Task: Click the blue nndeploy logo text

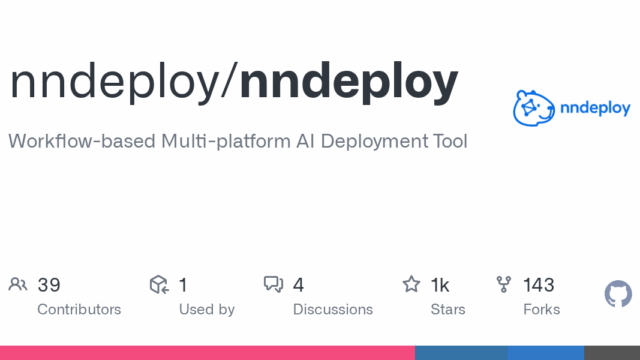Action: 595,109
